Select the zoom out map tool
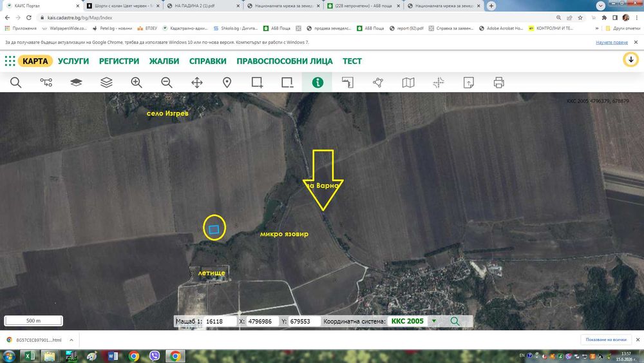Screen dimensions: 644x363 166,83
